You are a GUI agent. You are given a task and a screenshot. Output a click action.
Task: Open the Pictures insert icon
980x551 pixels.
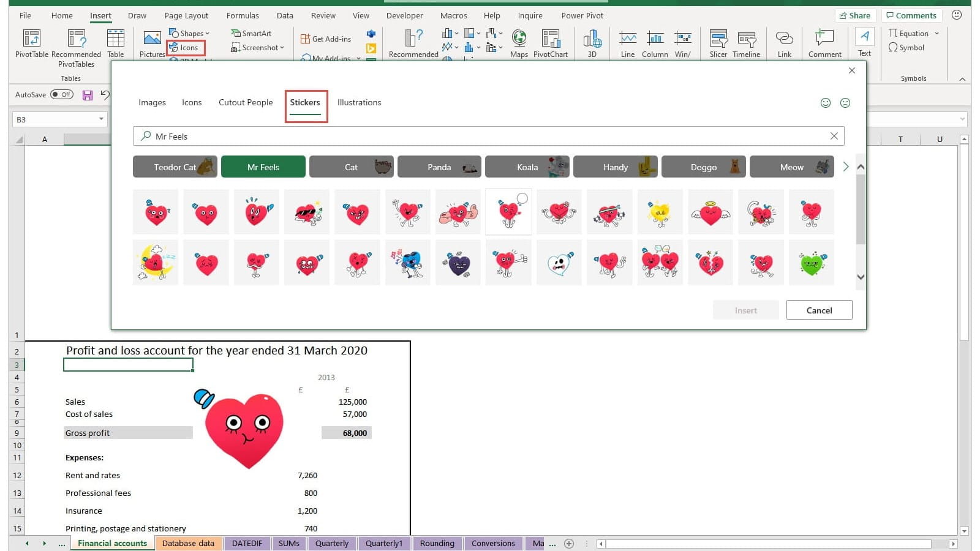click(x=152, y=39)
